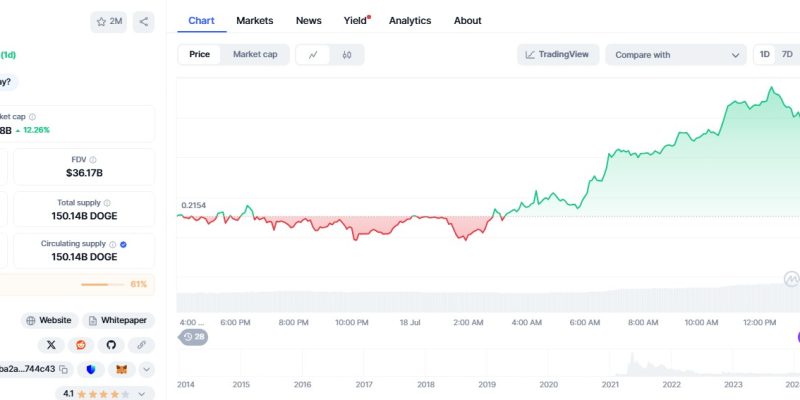Show the Market cap chart

coord(255,55)
